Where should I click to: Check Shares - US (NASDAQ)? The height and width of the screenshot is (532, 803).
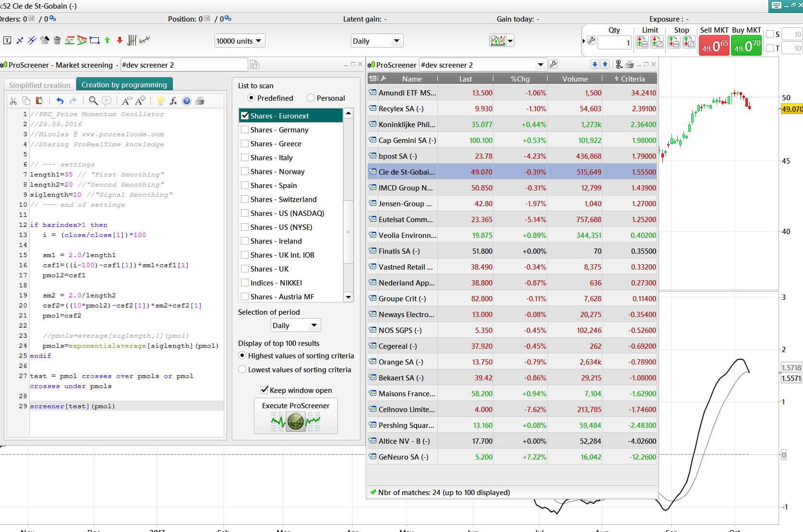coord(245,213)
